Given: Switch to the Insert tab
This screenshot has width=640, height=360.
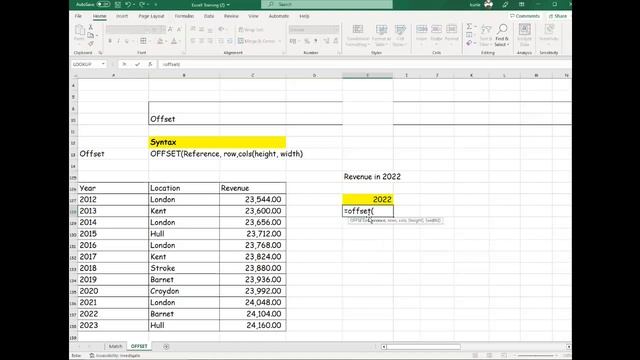Looking at the screenshot, I should 122,16.
